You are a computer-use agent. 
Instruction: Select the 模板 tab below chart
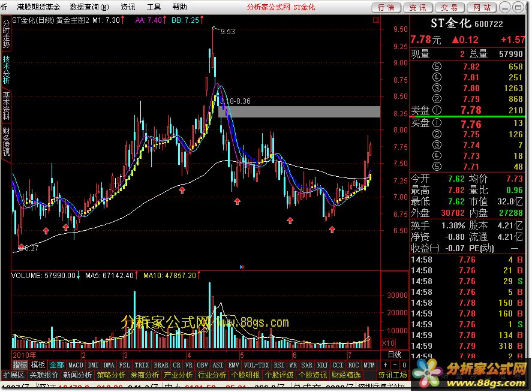coord(38,365)
